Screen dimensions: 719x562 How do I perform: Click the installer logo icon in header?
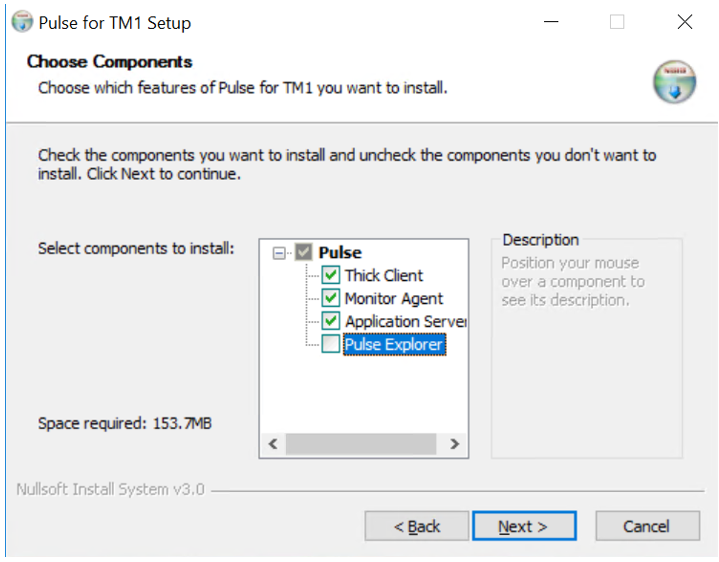pos(674,82)
